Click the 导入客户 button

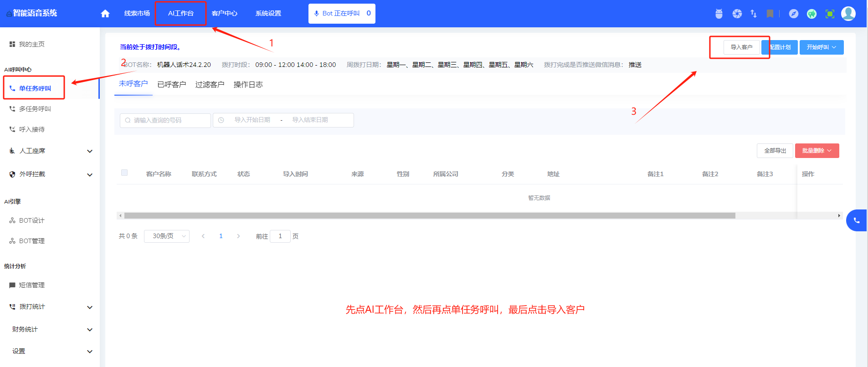(x=741, y=47)
